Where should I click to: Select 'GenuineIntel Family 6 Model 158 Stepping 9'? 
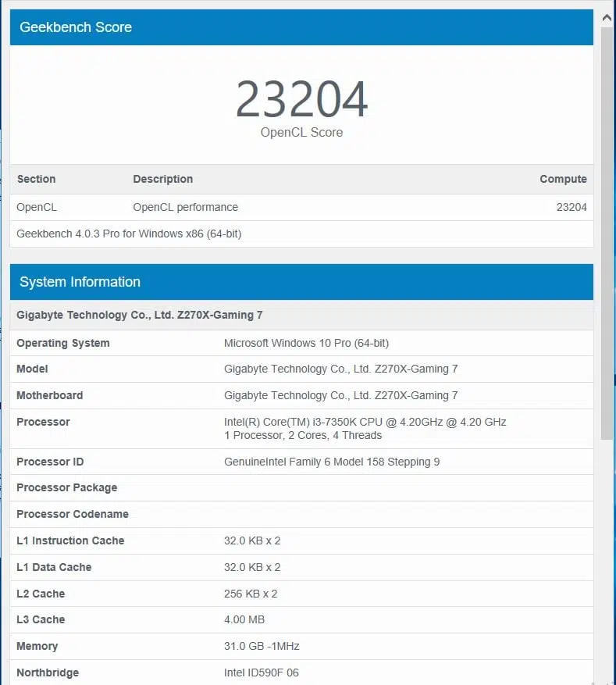tap(332, 462)
